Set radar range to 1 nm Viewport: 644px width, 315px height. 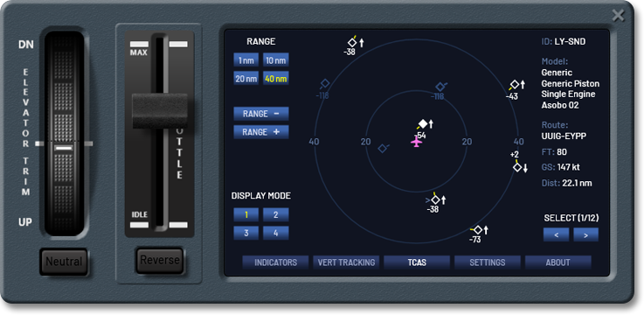click(246, 60)
